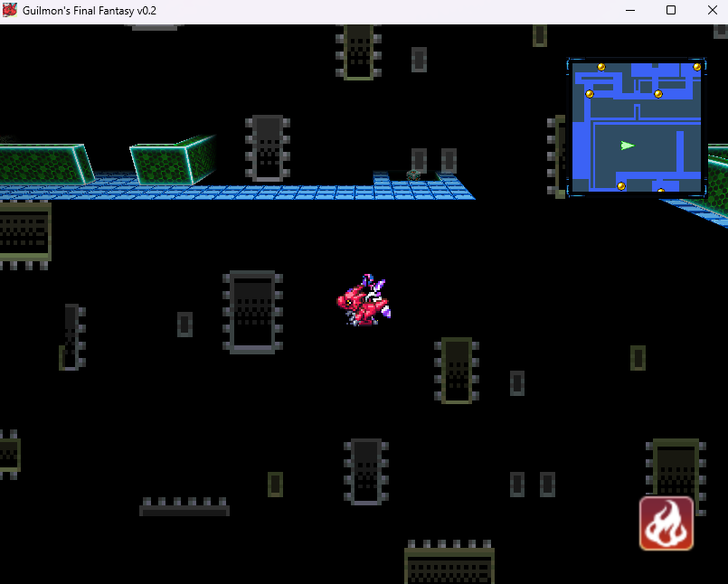Screen dimensions: 728x584
Task: Minimize the game window
Action: tap(630, 10)
